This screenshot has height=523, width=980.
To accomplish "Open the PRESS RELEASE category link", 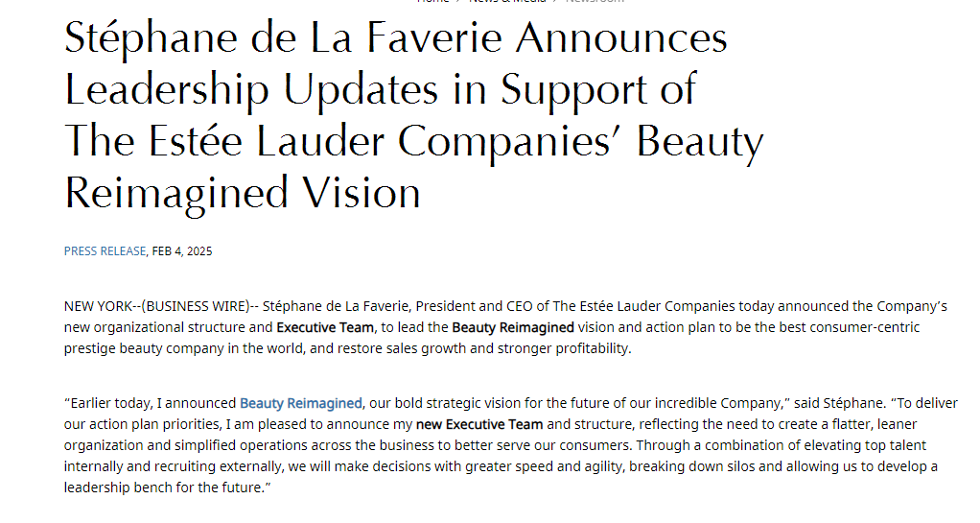I will point(105,250).
